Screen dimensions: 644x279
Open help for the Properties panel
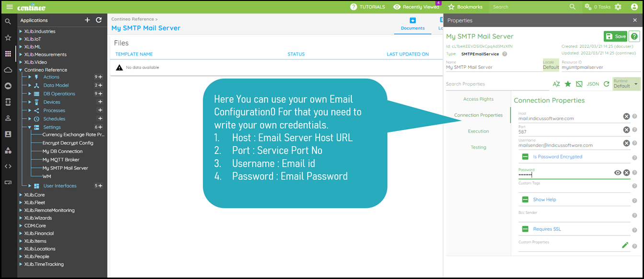(634, 36)
